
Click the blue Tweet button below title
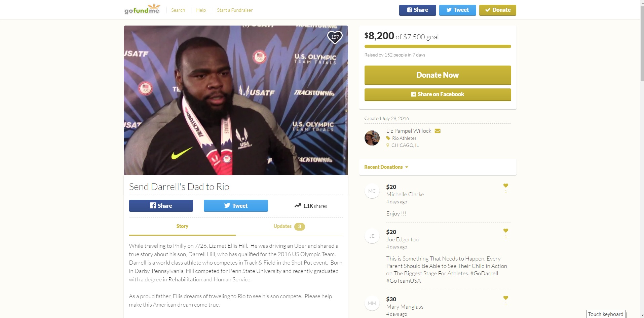[236, 206]
